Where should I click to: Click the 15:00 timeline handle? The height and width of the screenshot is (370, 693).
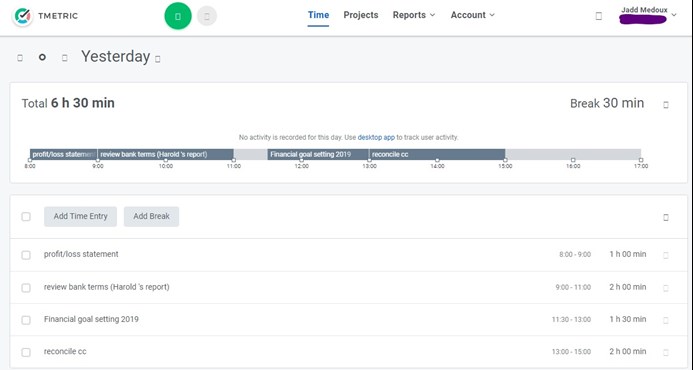point(505,160)
